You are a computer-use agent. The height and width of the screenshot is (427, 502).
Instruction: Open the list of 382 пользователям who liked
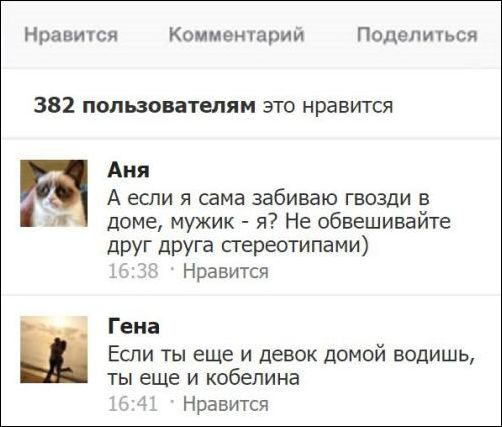[x=145, y=105]
